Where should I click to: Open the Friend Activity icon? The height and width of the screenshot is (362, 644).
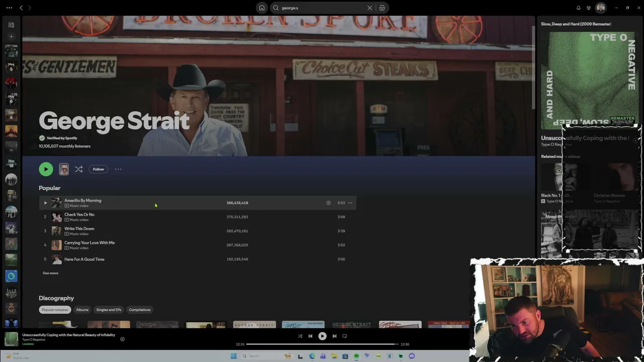click(x=589, y=8)
